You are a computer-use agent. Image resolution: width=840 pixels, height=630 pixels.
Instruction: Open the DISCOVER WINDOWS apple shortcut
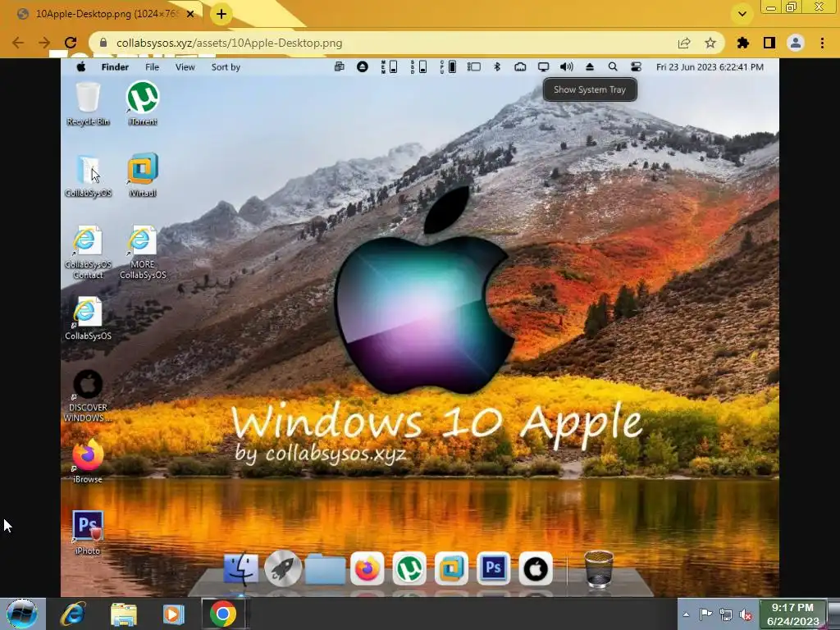coord(88,395)
